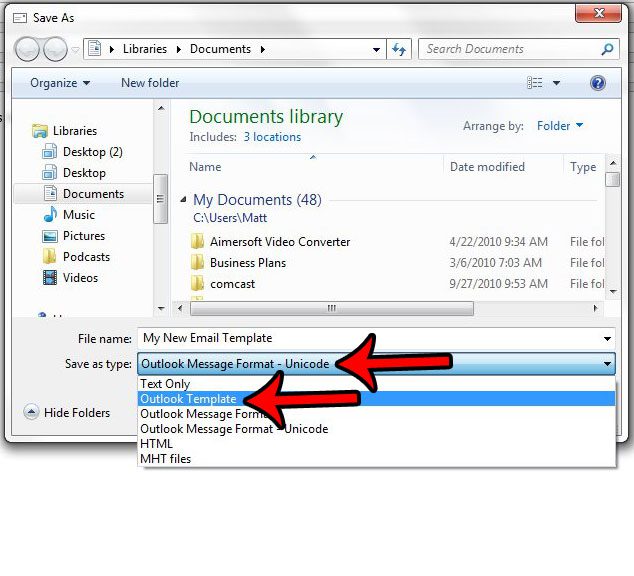This screenshot has height=576, width=634.
Task: Click navigation pane scroll up arrow
Action: (161, 108)
